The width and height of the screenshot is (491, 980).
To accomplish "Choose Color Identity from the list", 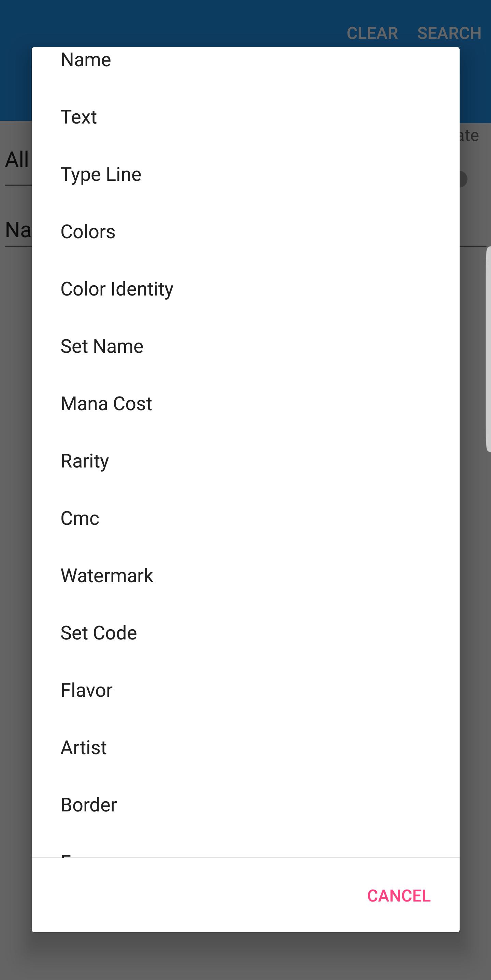I will pos(117,289).
